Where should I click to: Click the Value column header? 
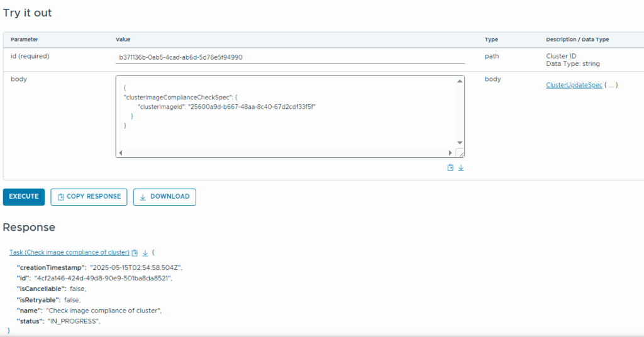pyautogui.click(x=123, y=40)
